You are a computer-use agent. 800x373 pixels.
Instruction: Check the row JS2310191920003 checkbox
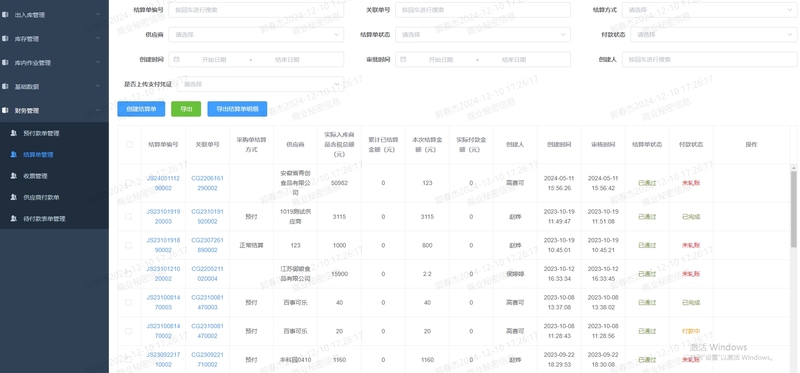coord(129,216)
